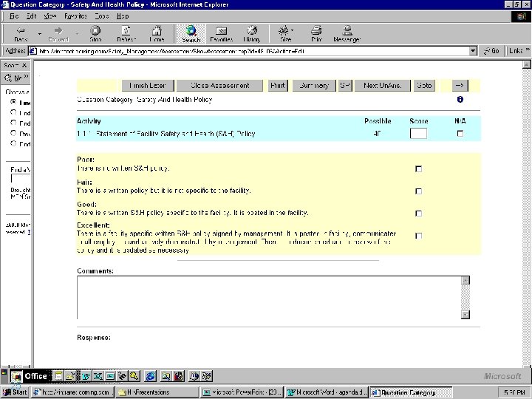Click the page icon in Address bar
This screenshot has width=532, height=399.
[33, 51]
